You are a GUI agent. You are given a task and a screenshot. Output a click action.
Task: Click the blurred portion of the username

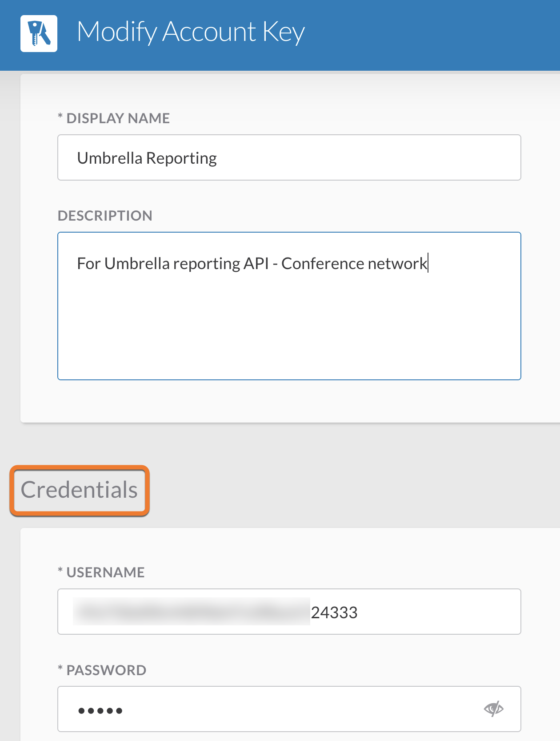click(x=192, y=612)
